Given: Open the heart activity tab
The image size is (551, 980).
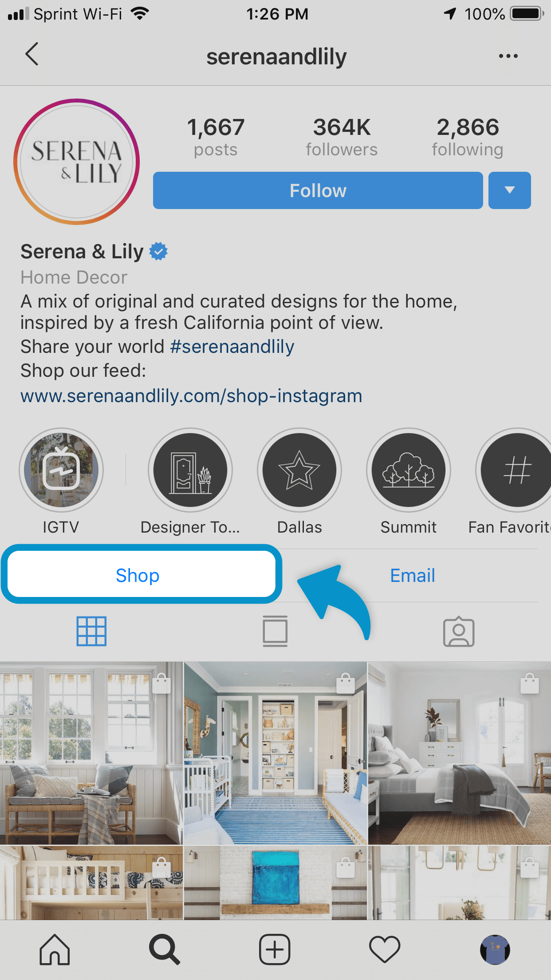Looking at the screenshot, I should [x=385, y=949].
